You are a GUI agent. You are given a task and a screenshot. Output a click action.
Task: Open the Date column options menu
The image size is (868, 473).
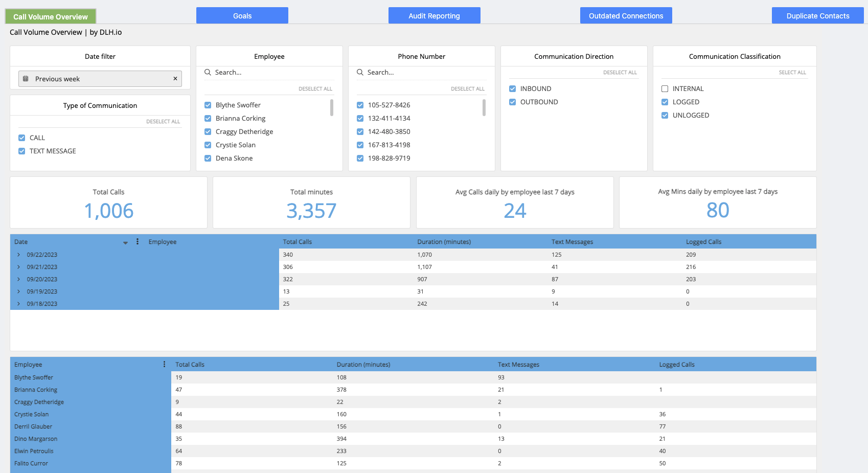(138, 242)
